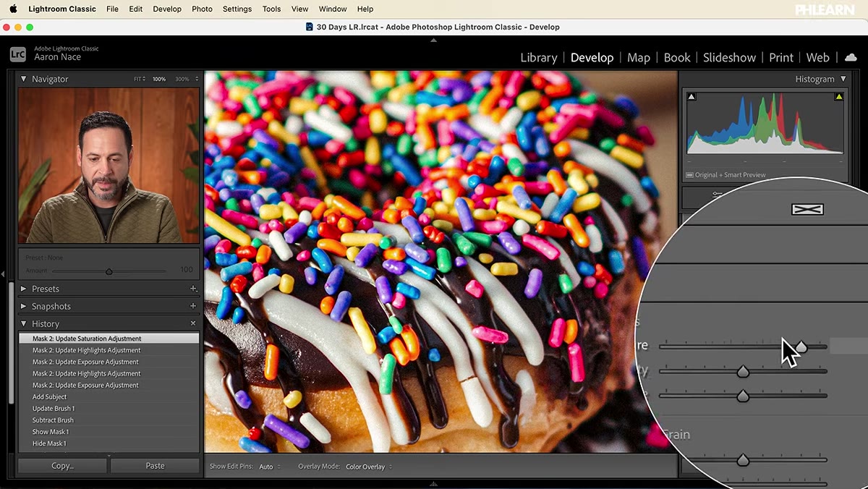Screen dimensions: 868x489
Task: Adjust the preset Amount slider
Action: (109, 271)
